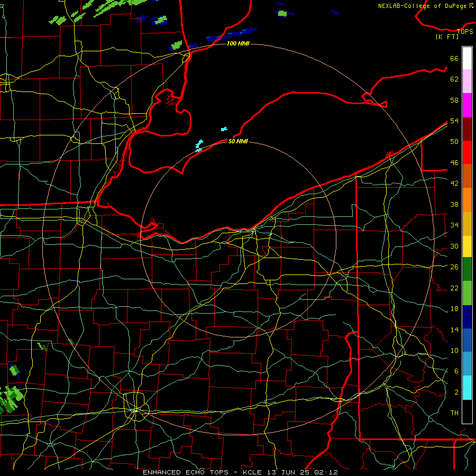Click the '100 NMI' range ring label
This screenshot has width=476, height=476.
click(x=238, y=43)
